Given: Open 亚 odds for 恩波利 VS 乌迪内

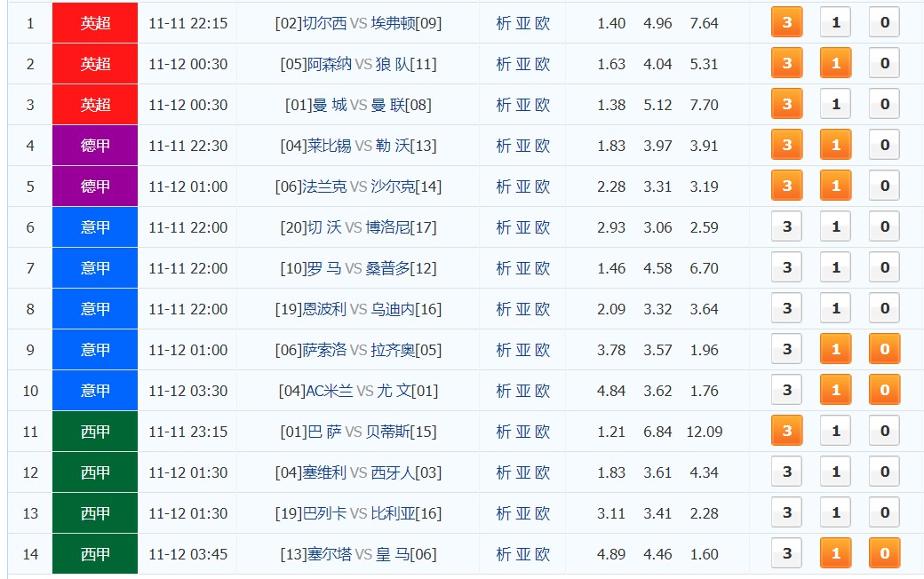Looking at the screenshot, I should pyautogui.click(x=522, y=309).
